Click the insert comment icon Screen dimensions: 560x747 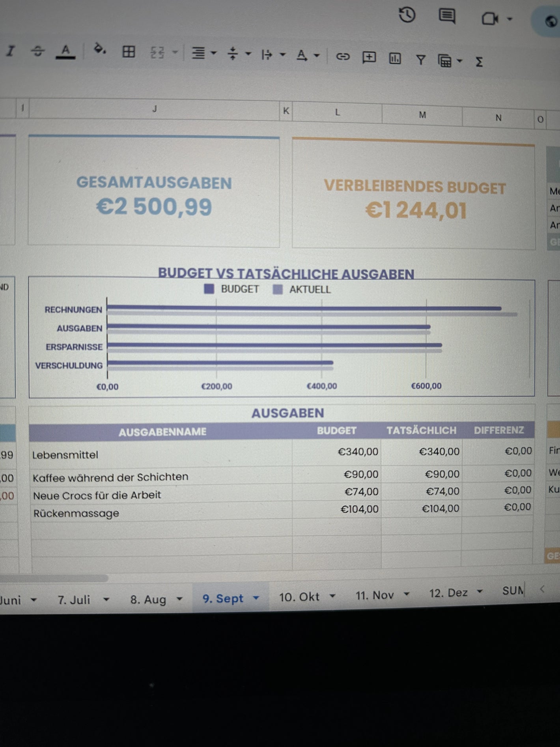[x=369, y=58]
